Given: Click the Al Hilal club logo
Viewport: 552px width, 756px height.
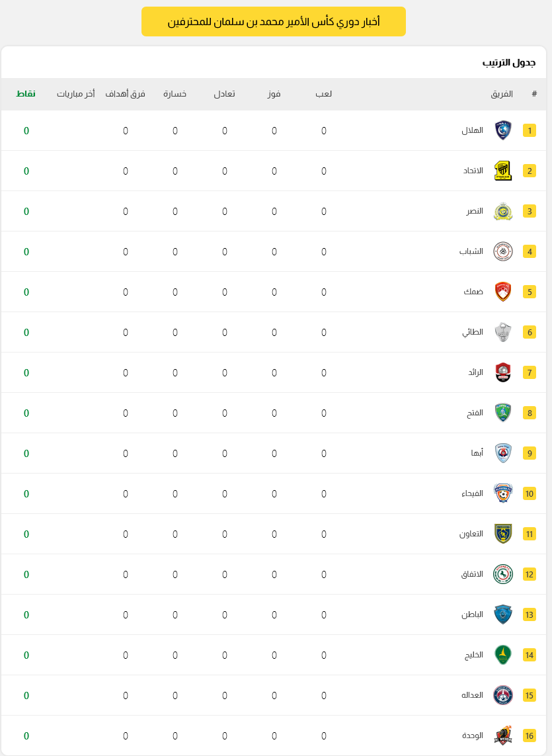Looking at the screenshot, I should (503, 131).
